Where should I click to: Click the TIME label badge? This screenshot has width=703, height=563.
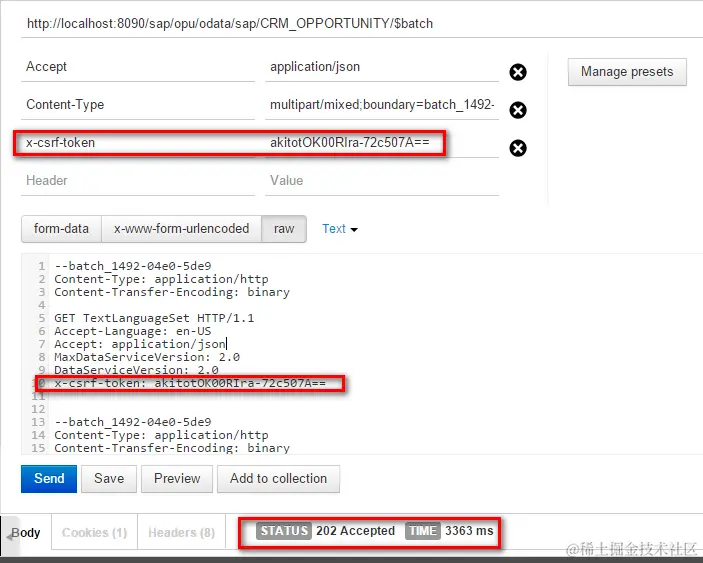tap(423, 531)
